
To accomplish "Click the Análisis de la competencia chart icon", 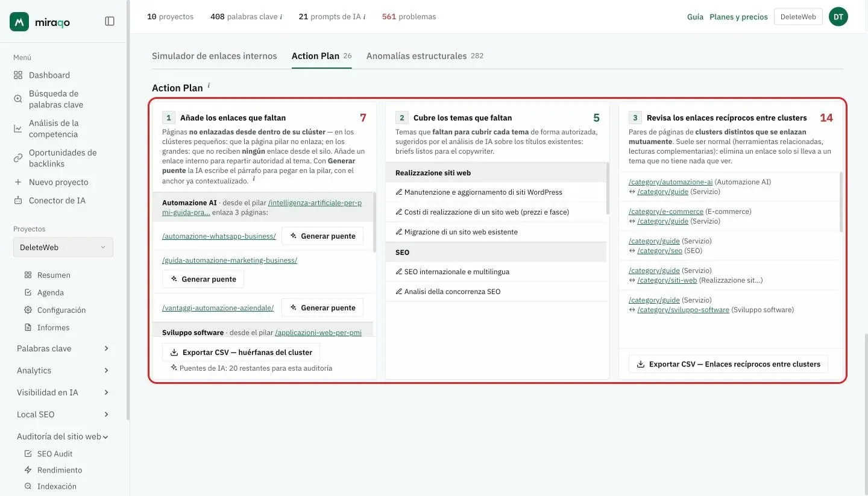I will tap(17, 128).
